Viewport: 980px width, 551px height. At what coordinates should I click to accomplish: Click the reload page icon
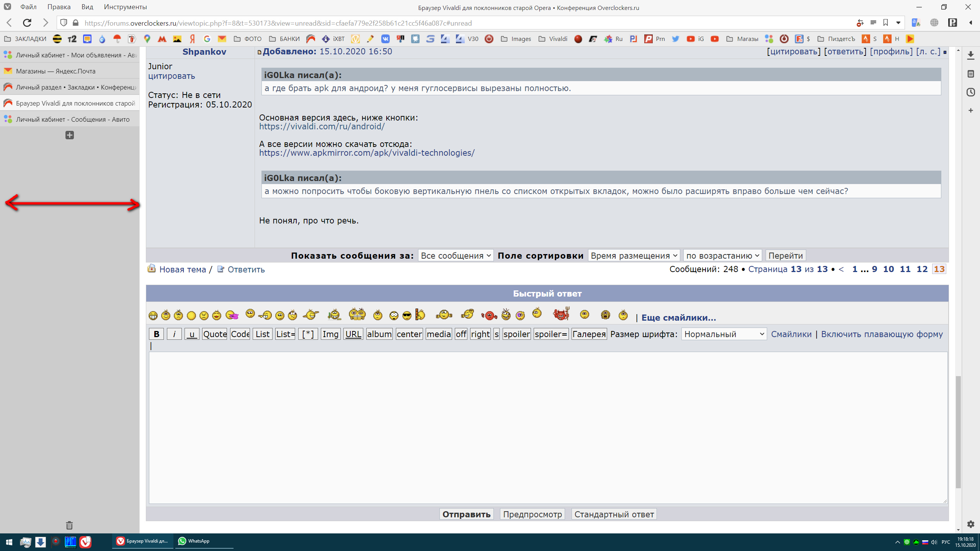[27, 23]
